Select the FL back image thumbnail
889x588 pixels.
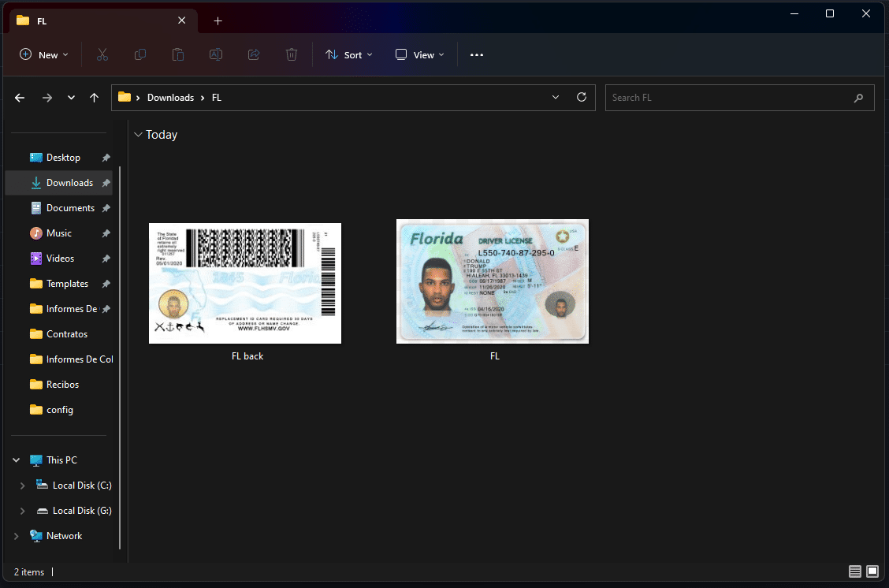pos(245,283)
